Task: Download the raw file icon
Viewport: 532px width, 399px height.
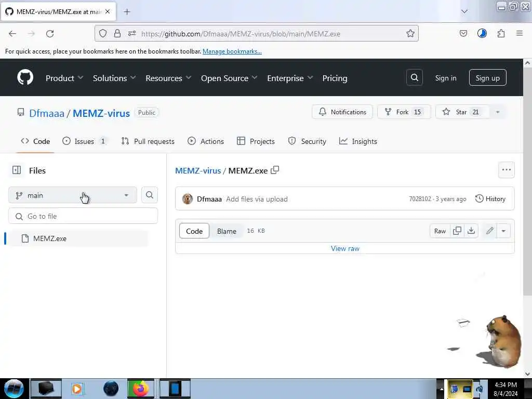Action: tap(471, 231)
